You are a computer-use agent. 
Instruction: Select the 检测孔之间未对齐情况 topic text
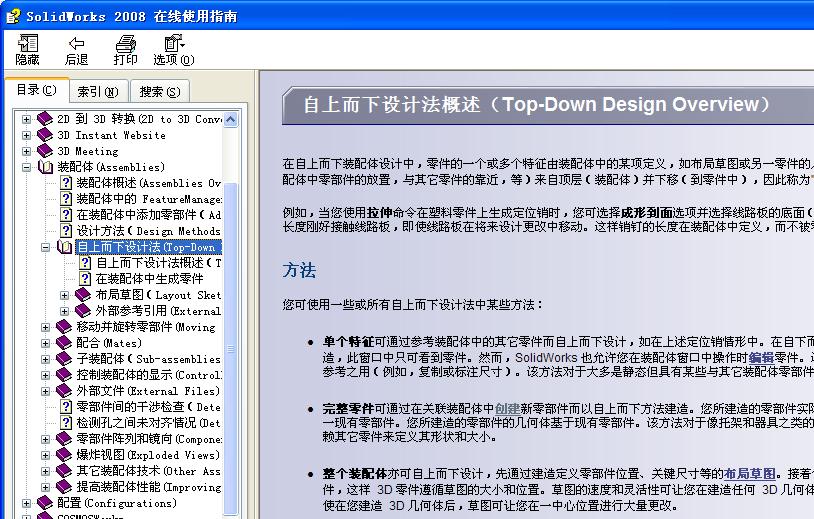149,424
